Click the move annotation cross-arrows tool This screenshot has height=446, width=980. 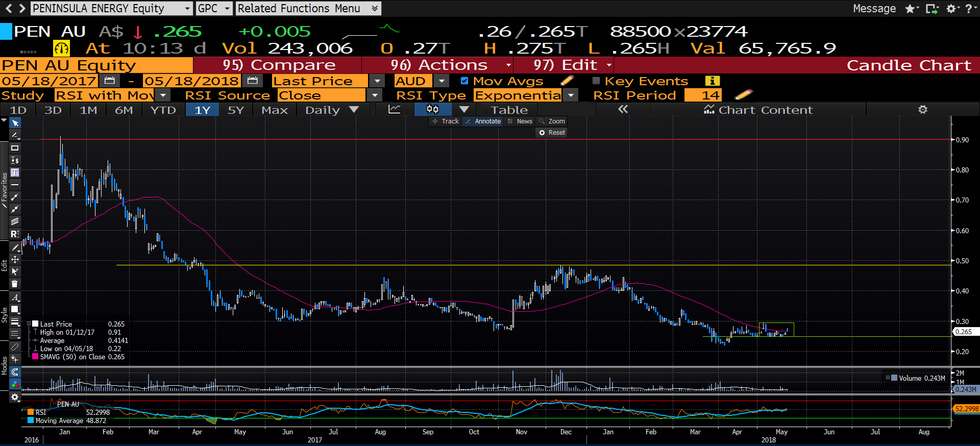(15, 260)
